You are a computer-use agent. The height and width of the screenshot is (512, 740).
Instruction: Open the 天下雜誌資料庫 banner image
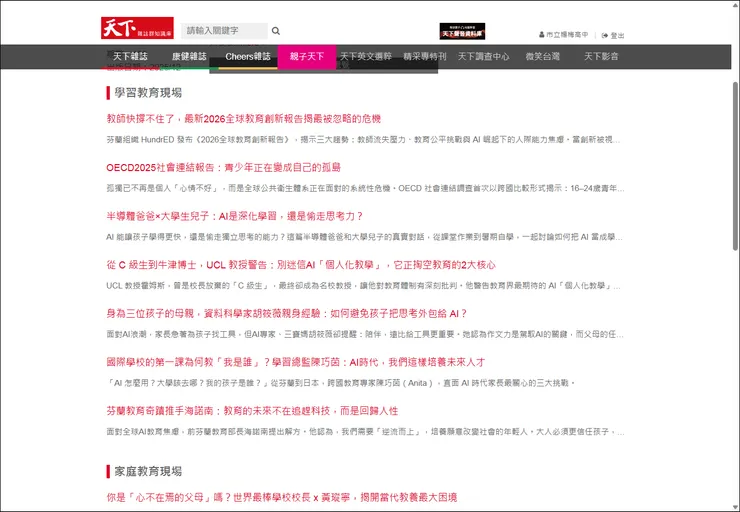462,31
